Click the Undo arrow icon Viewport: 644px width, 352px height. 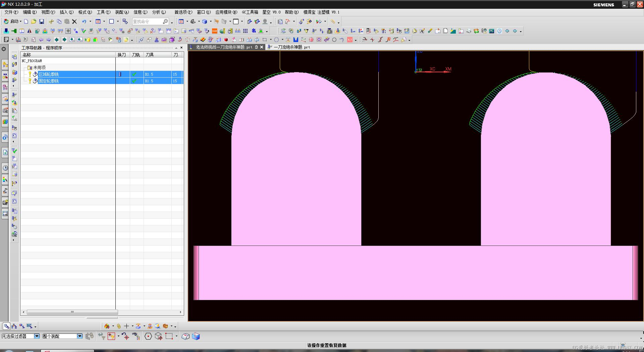84,21
